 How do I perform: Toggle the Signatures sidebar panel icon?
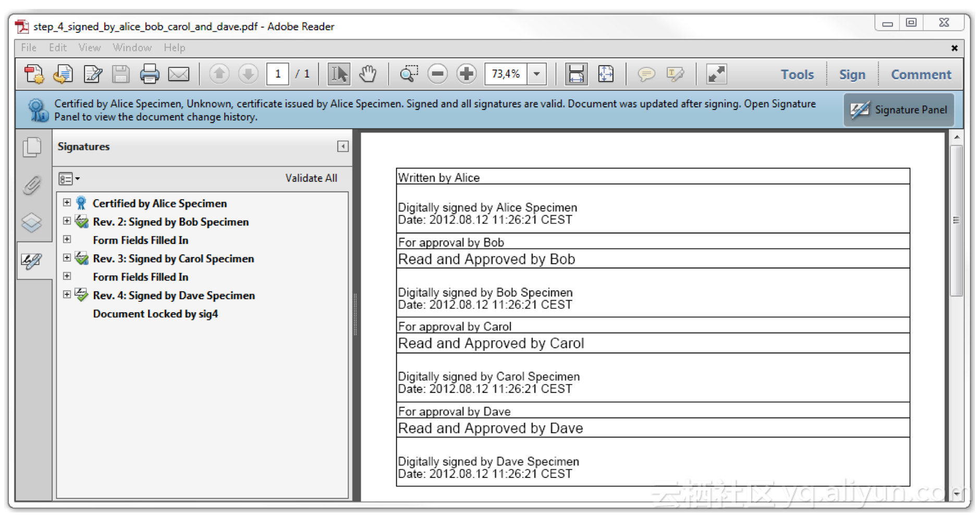(x=32, y=261)
